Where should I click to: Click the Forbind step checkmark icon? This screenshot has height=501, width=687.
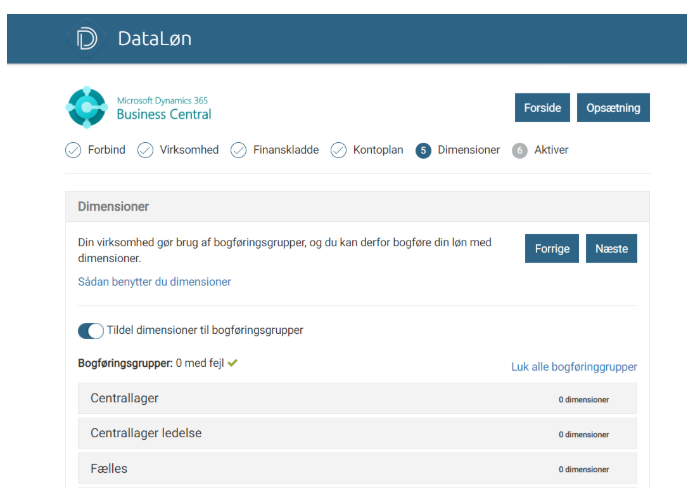73,150
